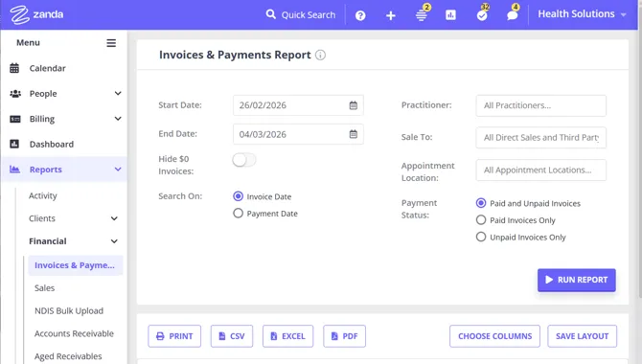This screenshot has width=642, height=364.
Task: Select Unpaid Invoices Only radio option
Action: point(481,237)
